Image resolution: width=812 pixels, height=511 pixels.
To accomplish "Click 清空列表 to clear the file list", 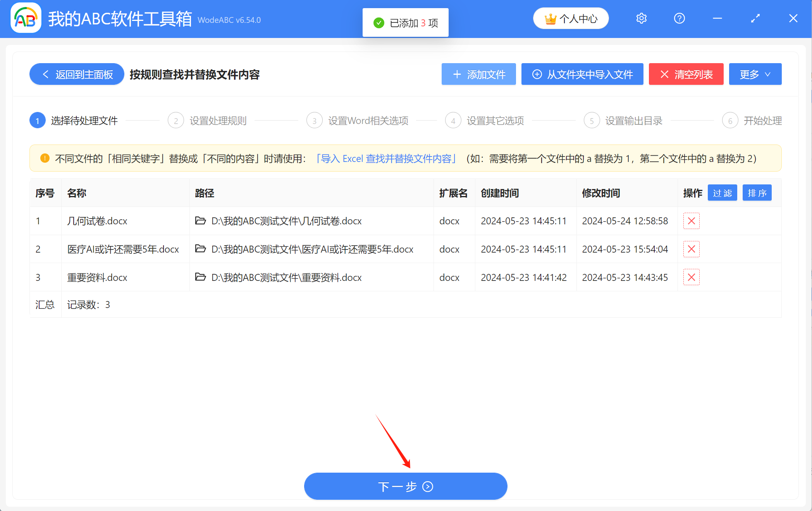I will (686, 74).
